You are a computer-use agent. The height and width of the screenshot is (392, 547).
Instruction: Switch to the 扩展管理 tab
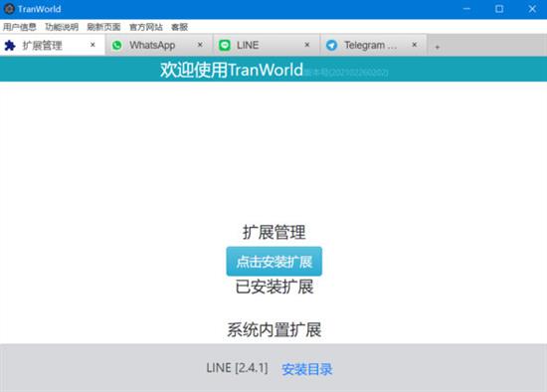point(53,45)
